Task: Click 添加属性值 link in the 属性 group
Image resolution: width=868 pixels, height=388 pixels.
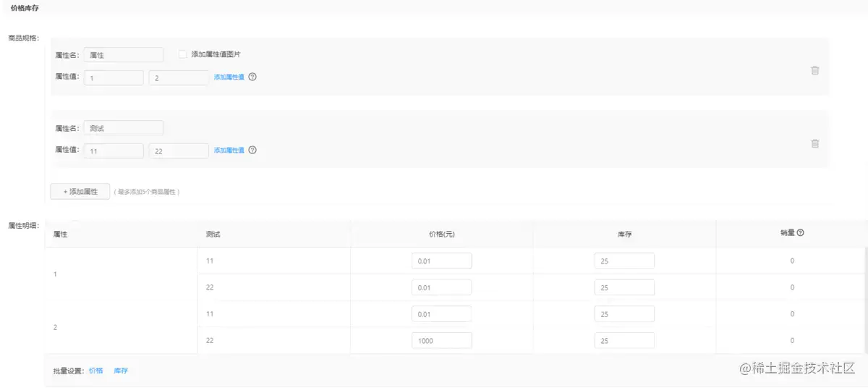Action: [229, 77]
